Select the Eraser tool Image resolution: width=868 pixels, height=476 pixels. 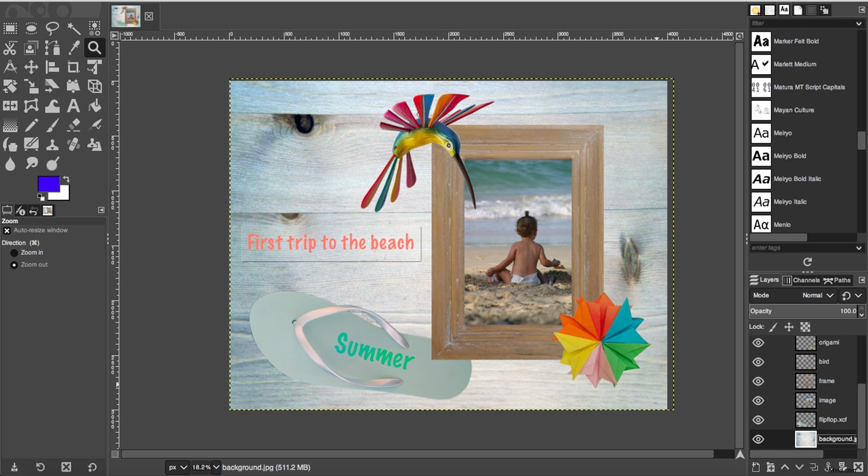click(73, 125)
